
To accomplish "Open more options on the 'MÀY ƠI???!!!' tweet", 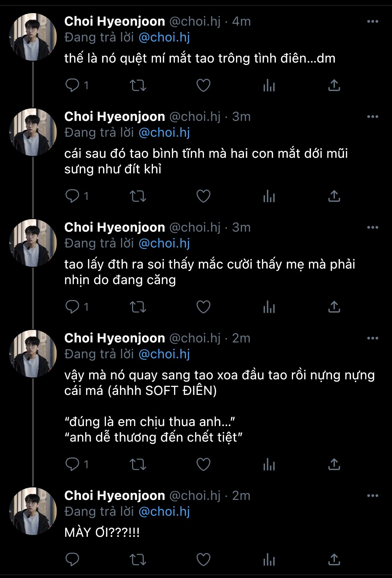I will click(372, 496).
